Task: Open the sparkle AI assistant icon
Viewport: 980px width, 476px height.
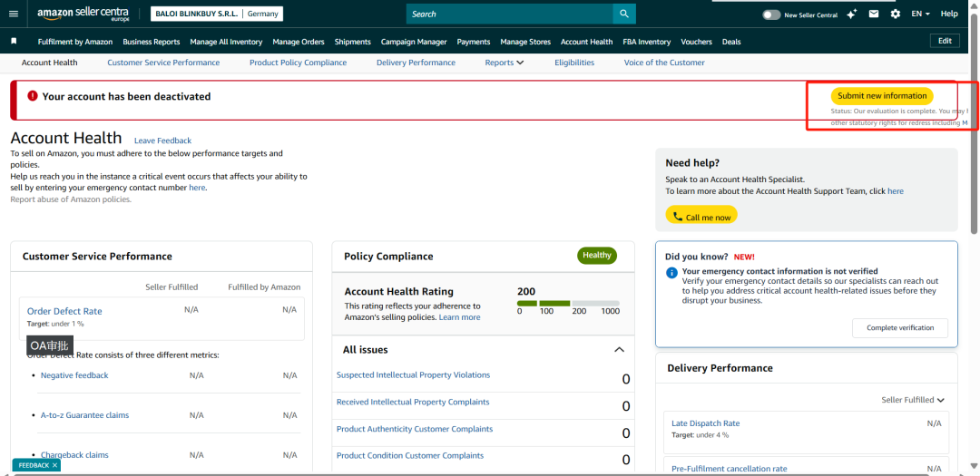Action: click(x=851, y=14)
